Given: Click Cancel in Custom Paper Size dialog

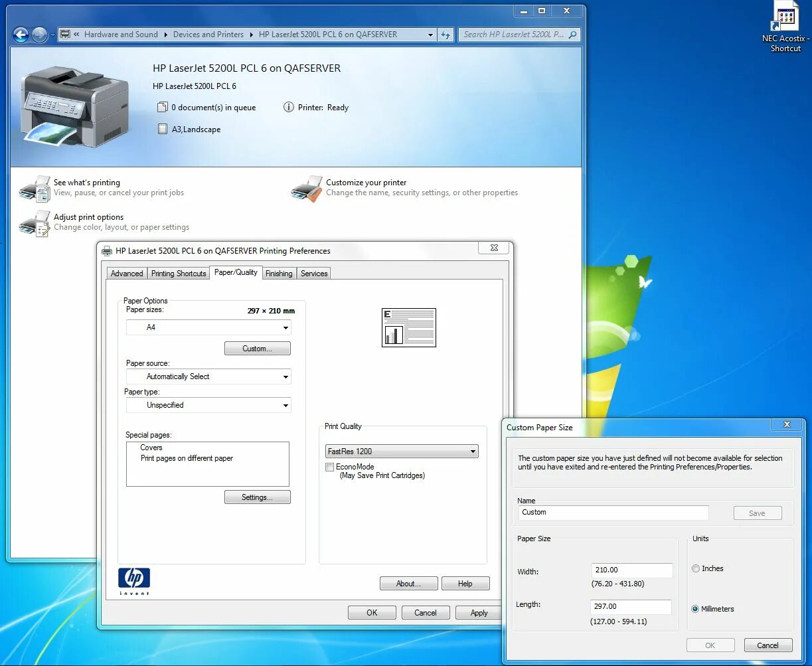Looking at the screenshot, I should pyautogui.click(x=768, y=645).
